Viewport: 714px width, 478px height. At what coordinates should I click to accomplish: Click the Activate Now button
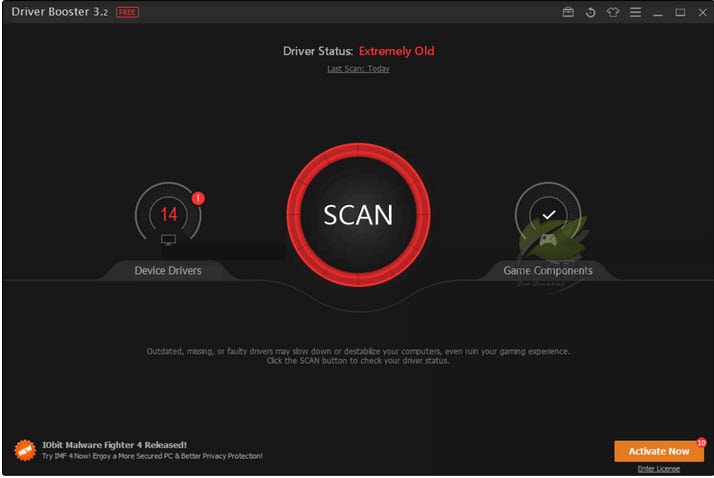coord(659,451)
